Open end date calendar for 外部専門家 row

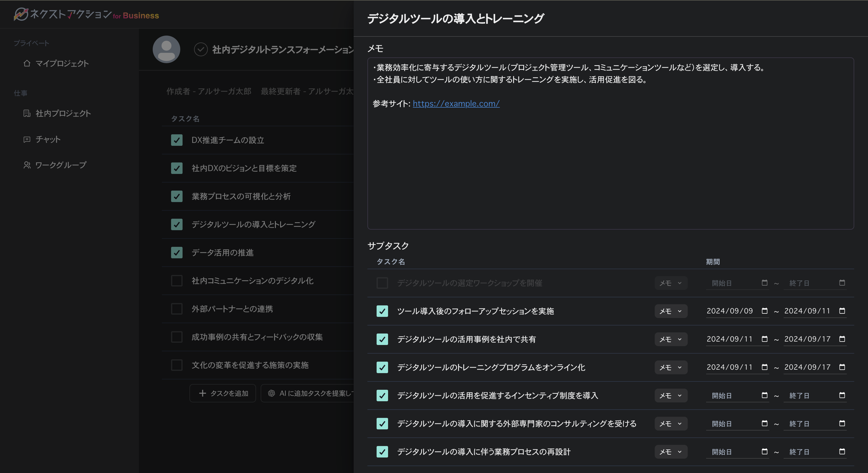pyautogui.click(x=842, y=423)
